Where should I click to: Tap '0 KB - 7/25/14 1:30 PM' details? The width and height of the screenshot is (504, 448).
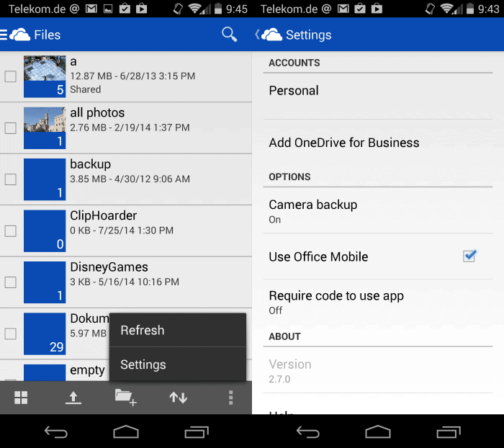[x=122, y=230]
